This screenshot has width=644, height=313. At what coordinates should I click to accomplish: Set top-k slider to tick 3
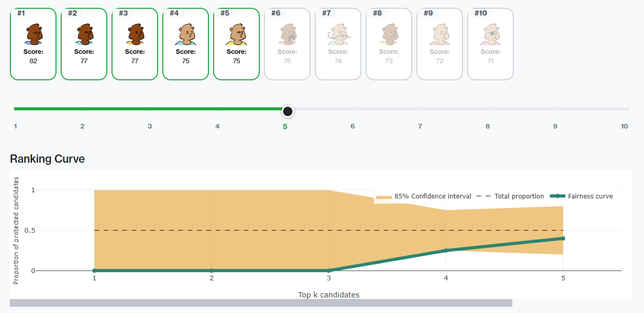[x=149, y=126]
